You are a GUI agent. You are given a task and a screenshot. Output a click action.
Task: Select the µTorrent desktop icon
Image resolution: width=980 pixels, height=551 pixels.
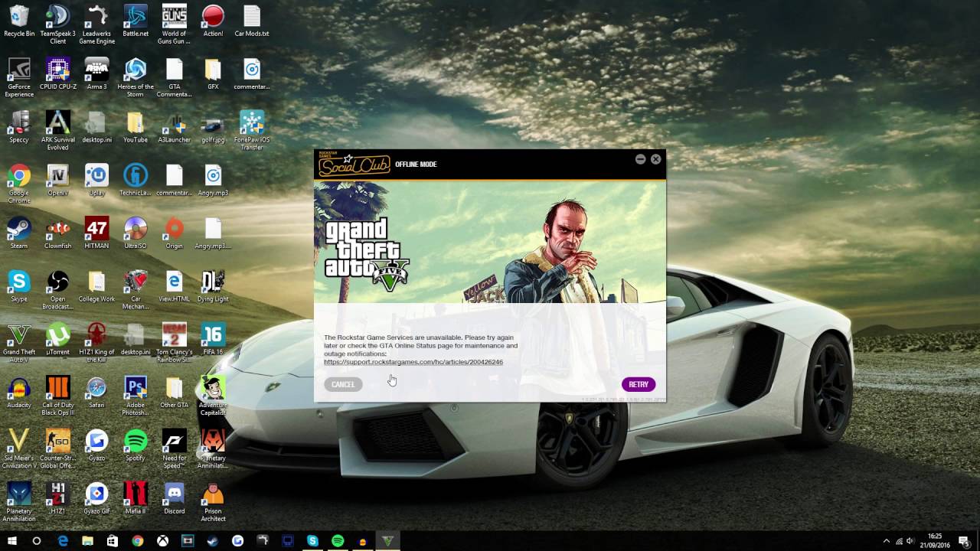[x=58, y=339]
